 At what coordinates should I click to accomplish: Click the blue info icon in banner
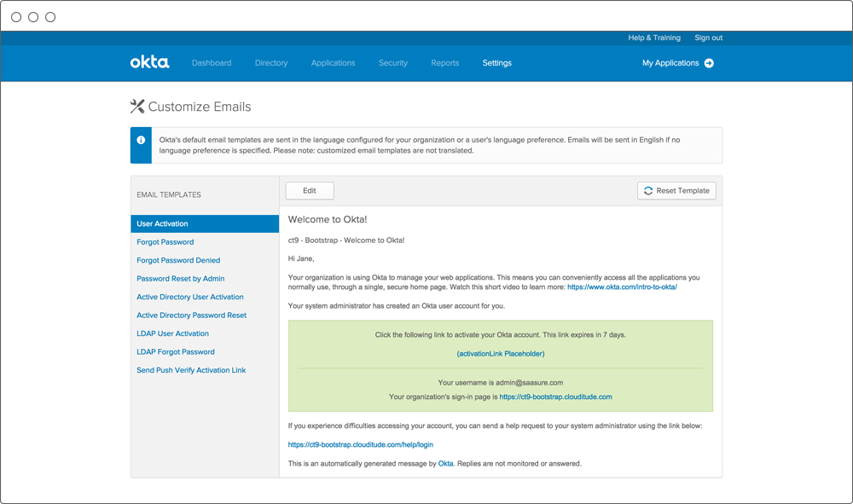[141, 140]
